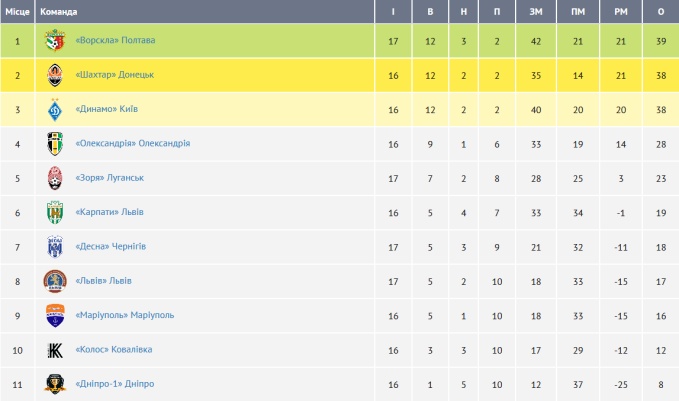Click the О points column header
Viewport: 679px width, 401px height.
pyautogui.click(x=661, y=11)
